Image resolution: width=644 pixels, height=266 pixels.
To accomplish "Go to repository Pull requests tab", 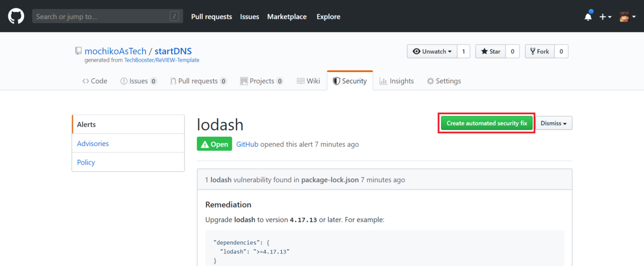I will point(198,81).
